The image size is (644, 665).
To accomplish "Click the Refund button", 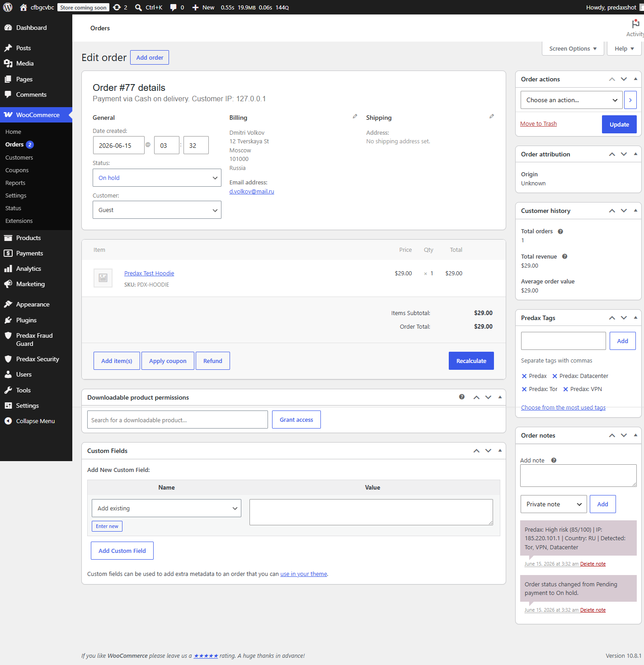I will click(x=213, y=361).
